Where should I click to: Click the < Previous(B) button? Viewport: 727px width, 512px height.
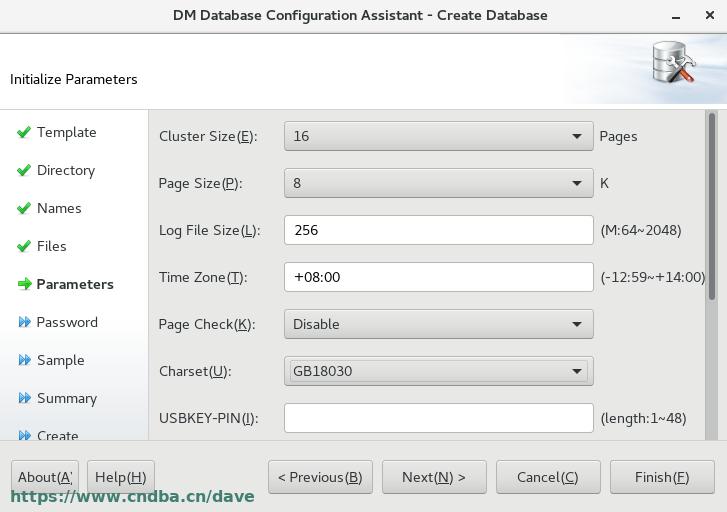(x=320, y=477)
